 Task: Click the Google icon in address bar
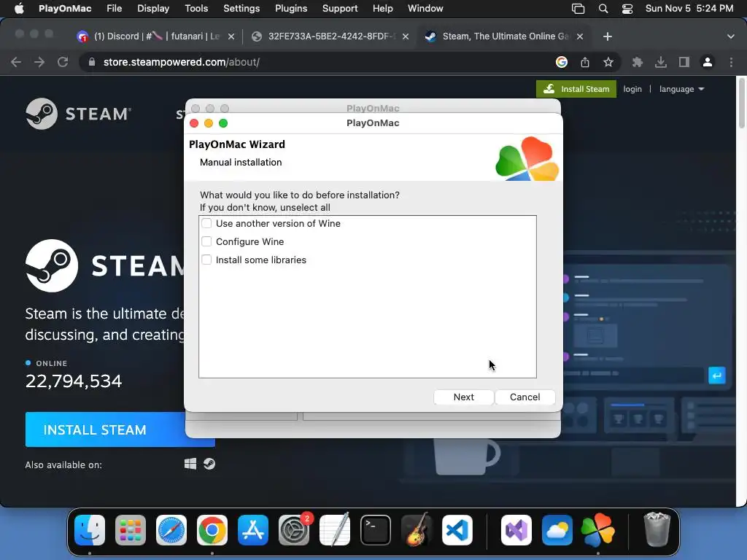562,62
